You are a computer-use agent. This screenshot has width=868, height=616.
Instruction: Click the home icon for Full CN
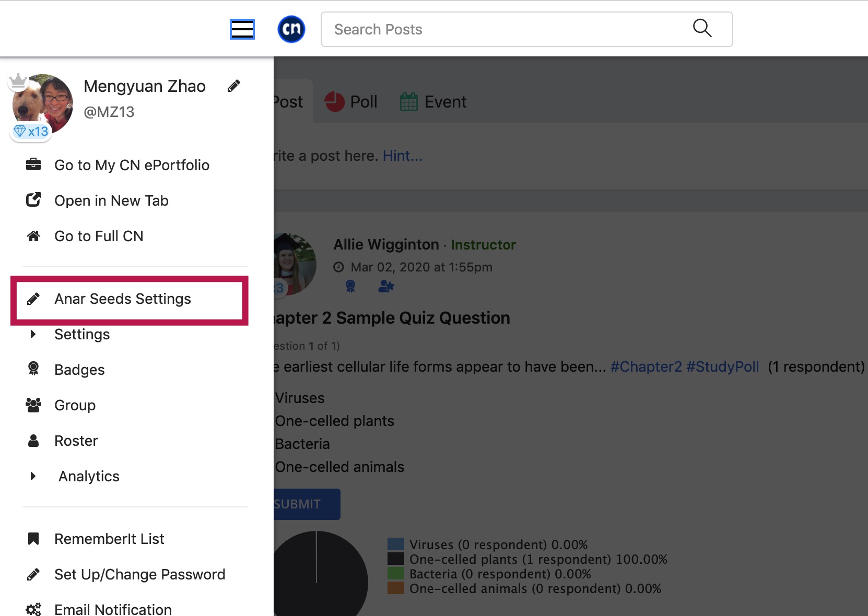[33, 236]
